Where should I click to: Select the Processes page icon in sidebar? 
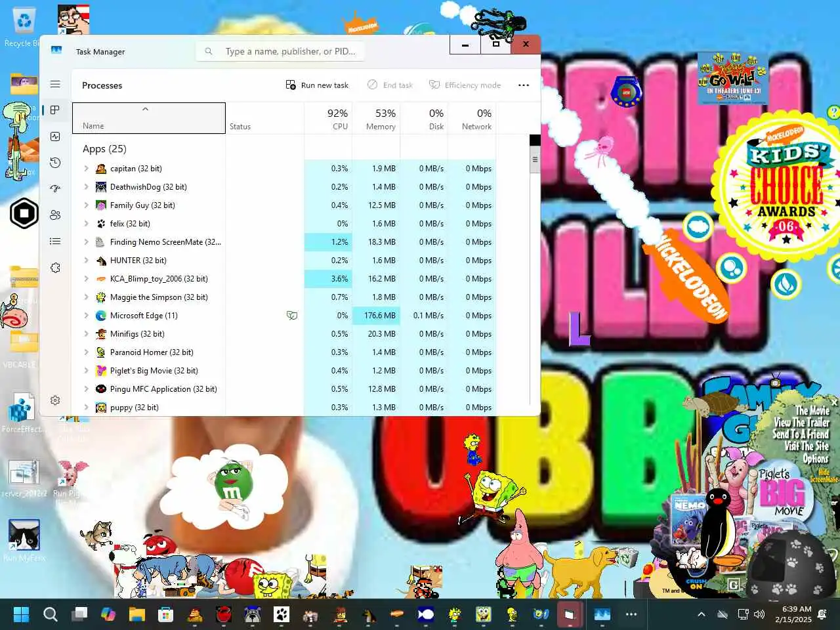pyautogui.click(x=55, y=110)
